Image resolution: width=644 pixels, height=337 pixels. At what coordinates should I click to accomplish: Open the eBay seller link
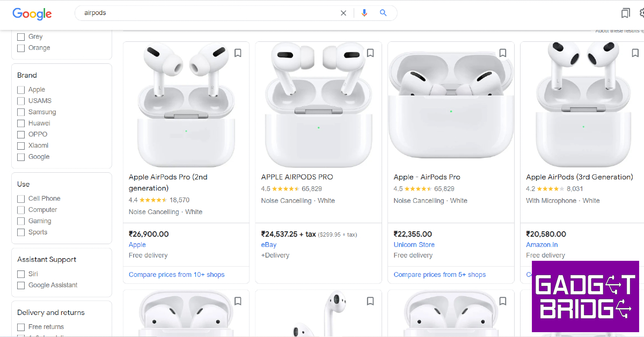pos(269,245)
